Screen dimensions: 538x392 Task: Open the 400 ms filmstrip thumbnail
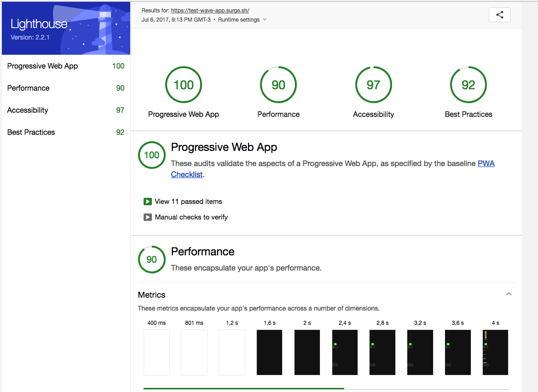tap(156, 352)
